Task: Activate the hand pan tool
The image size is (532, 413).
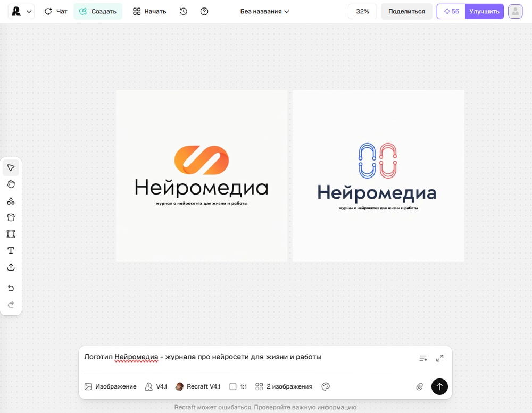Action: tap(11, 184)
